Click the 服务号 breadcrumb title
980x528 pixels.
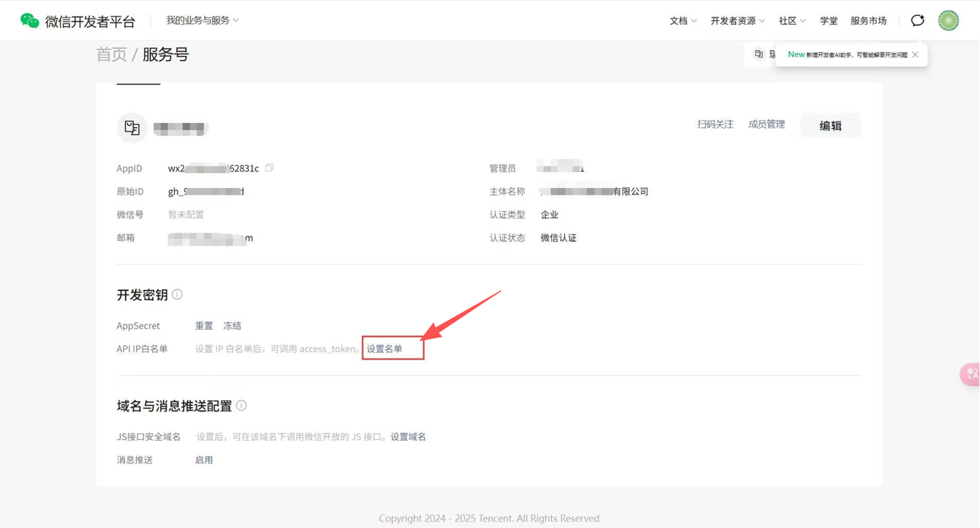[x=165, y=54]
